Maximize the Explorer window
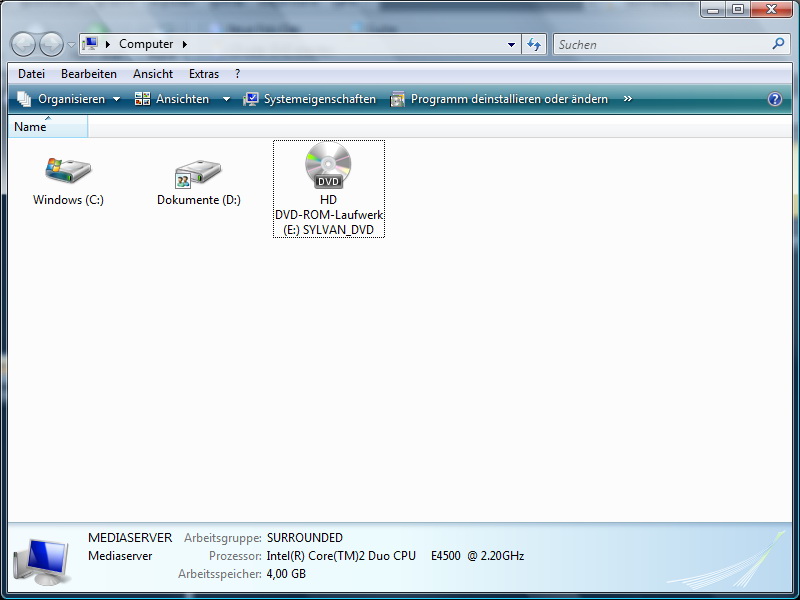 click(x=738, y=9)
